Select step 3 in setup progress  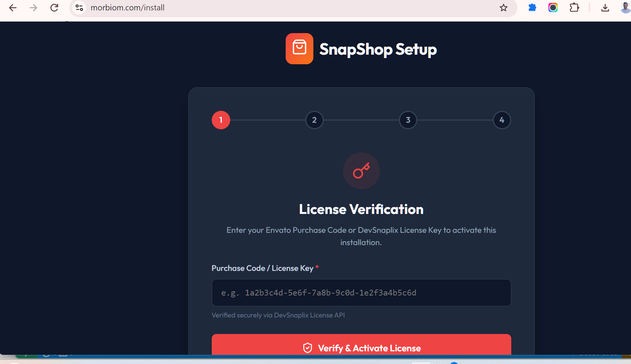(x=408, y=120)
